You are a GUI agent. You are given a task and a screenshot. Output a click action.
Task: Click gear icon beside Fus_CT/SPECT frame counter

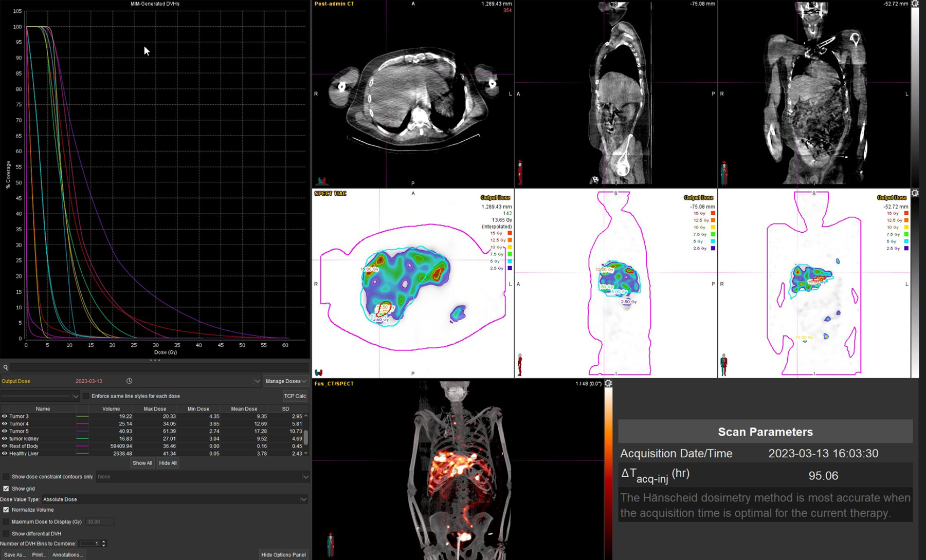608,383
